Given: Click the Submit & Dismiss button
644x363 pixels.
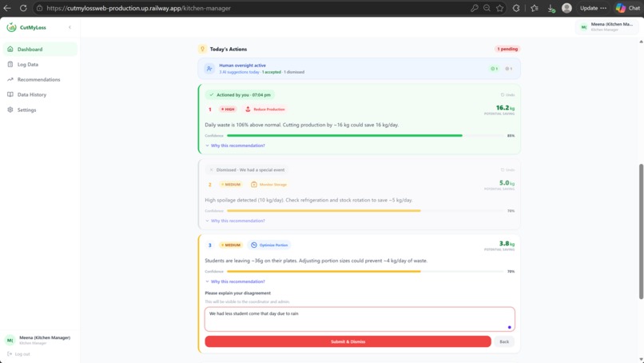Looking at the screenshot, I should pos(348,341).
